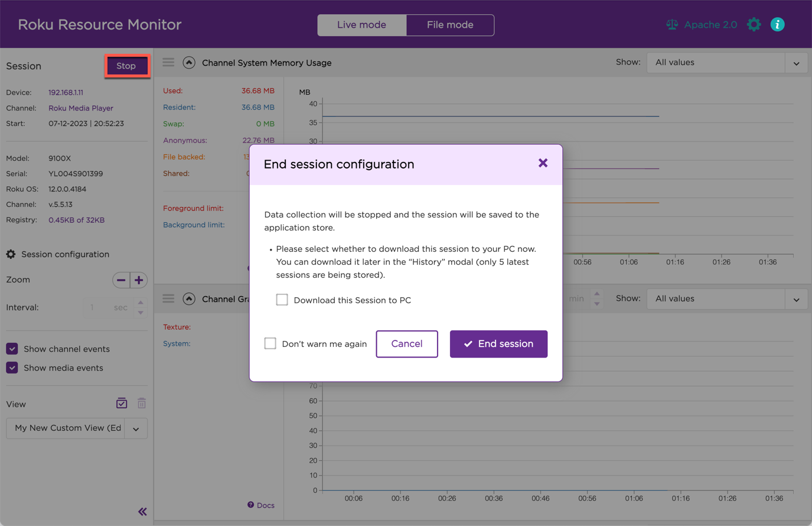
Task: Click the Apache 2.0 license scales icon
Action: coord(671,24)
